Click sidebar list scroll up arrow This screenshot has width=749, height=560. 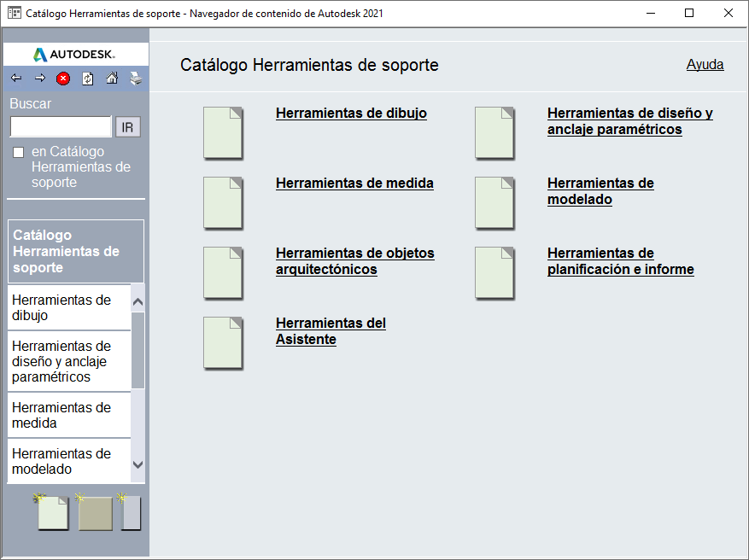click(138, 301)
